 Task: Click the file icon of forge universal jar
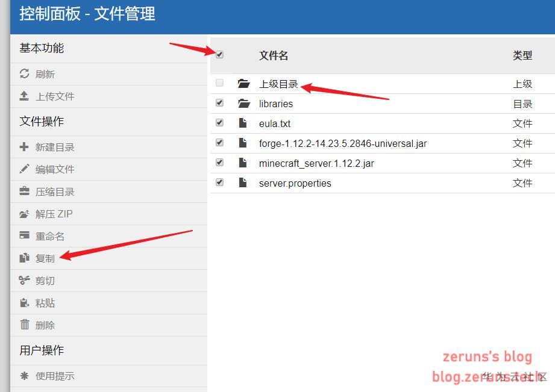(x=243, y=143)
